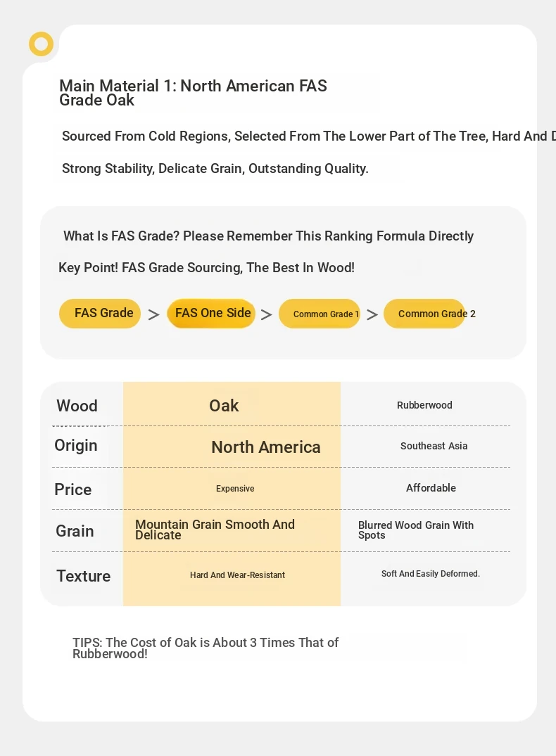The height and width of the screenshot is (756, 556).
Task: Click the North America origin cell
Action: point(232,447)
